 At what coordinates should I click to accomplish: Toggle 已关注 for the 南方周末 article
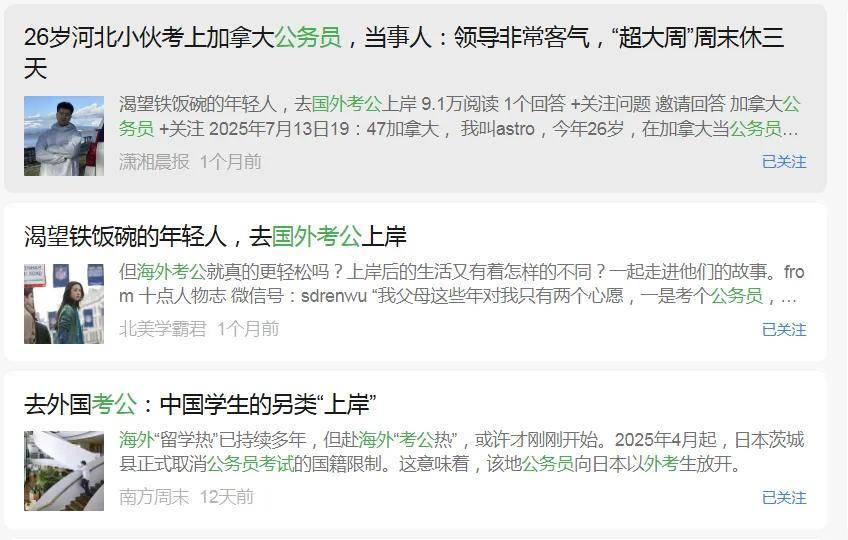784,497
